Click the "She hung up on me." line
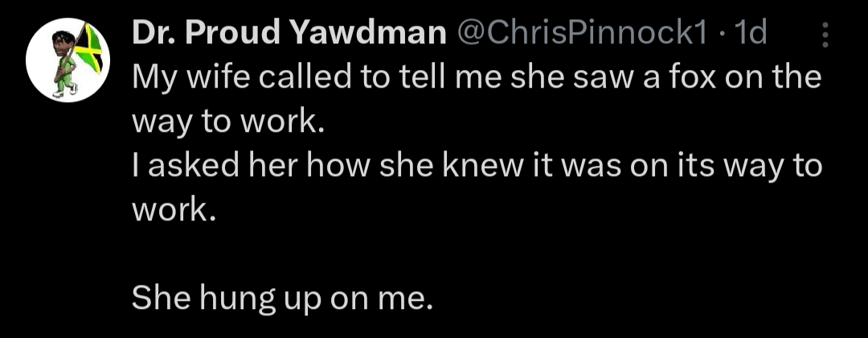Viewport: 868px width, 338px height. point(280,299)
